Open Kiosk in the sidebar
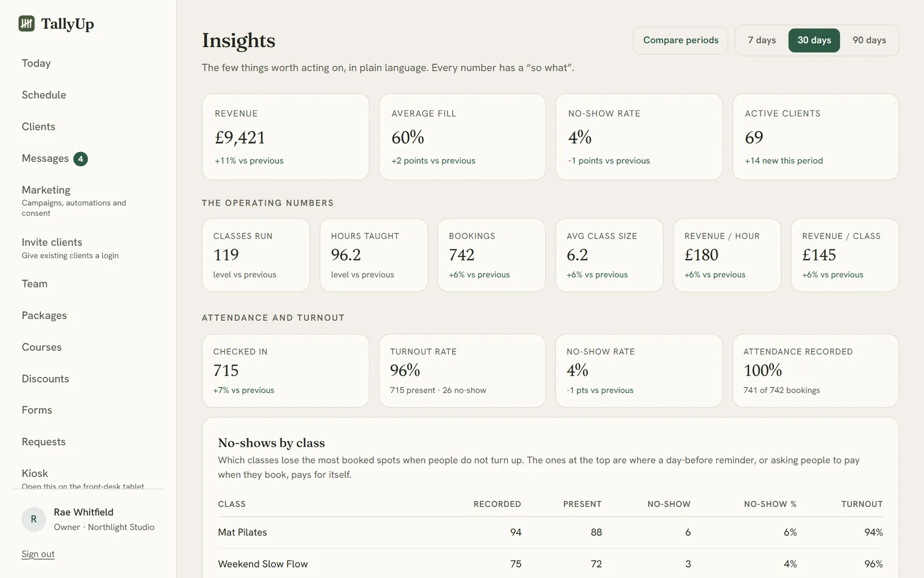The image size is (924, 578). [x=35, y=473]
